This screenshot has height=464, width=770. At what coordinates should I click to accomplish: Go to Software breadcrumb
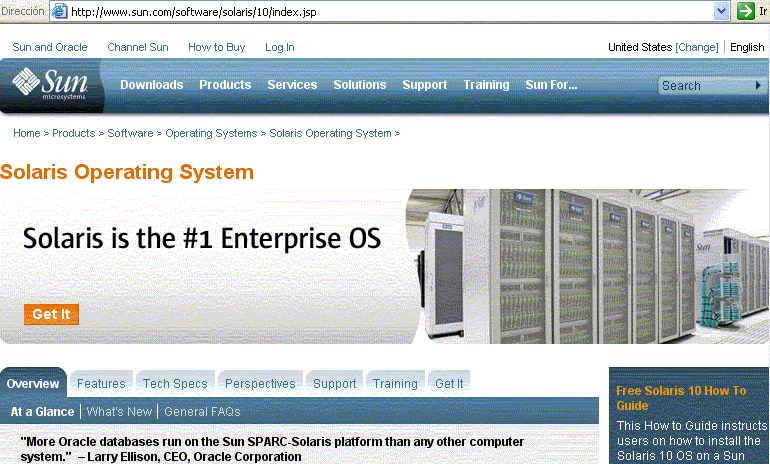tap(130, 133)
